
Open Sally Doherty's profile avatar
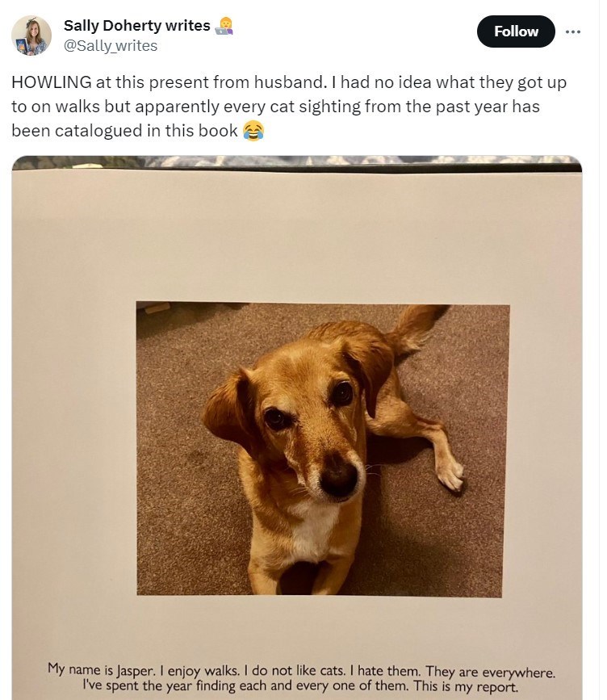pyautogui.click(x=31, y=36)
